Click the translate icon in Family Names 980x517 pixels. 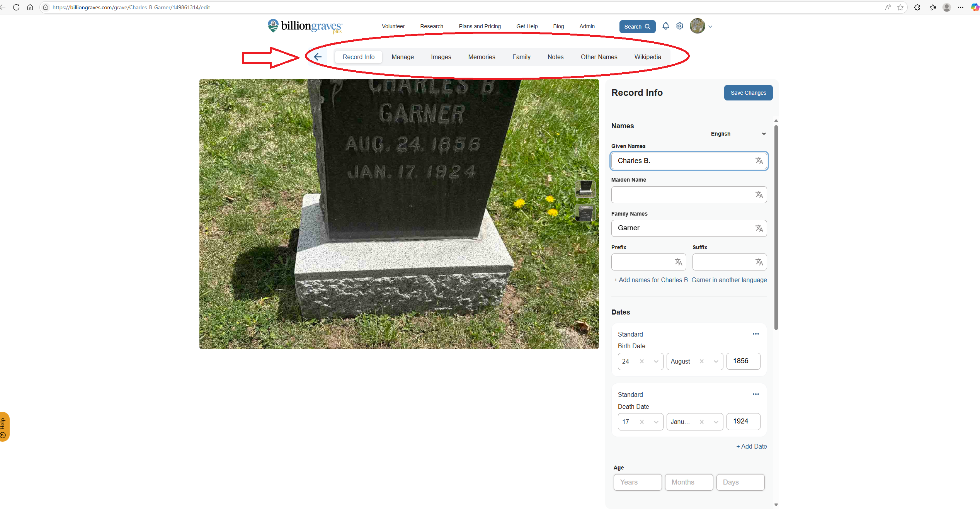[759, 228]
